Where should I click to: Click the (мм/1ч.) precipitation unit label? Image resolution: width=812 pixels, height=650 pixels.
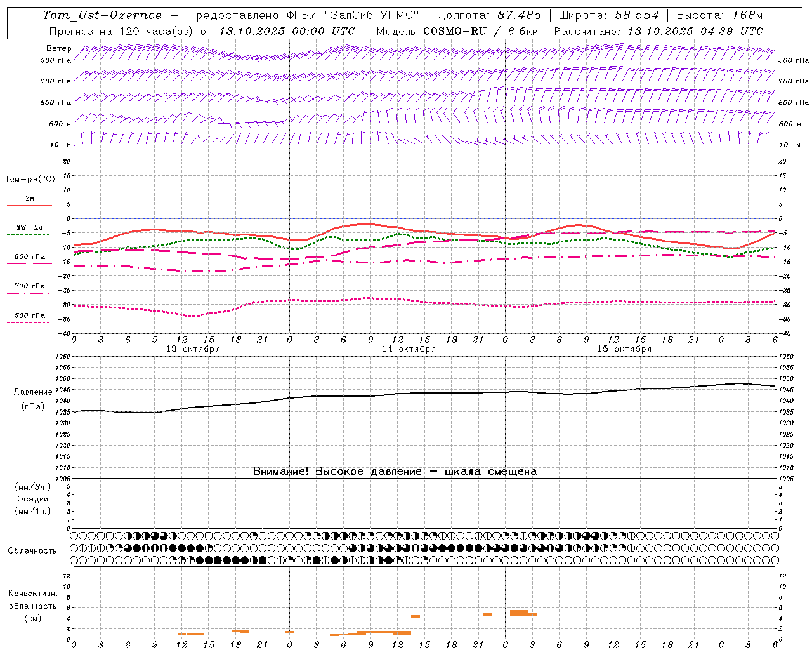pos(33,511)
